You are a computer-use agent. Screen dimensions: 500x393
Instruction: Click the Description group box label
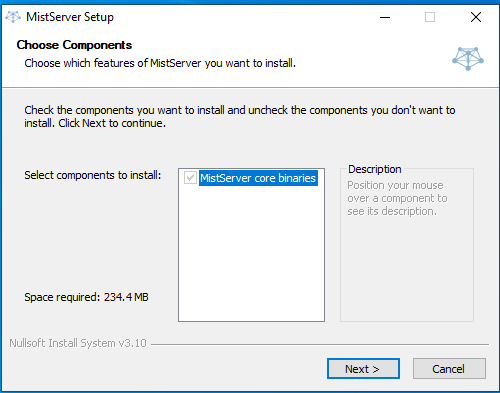[x=375, y=169]
